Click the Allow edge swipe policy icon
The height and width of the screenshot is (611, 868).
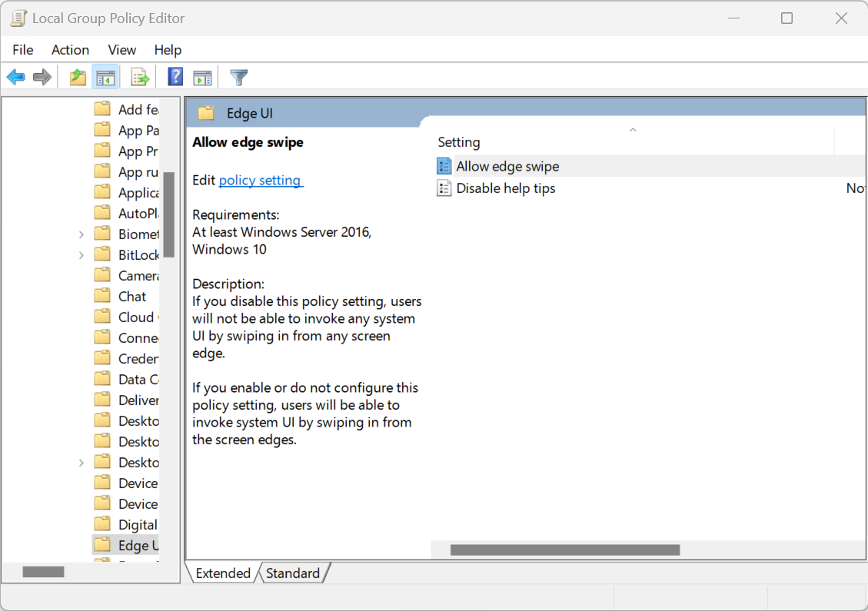[x=444, y=166]
